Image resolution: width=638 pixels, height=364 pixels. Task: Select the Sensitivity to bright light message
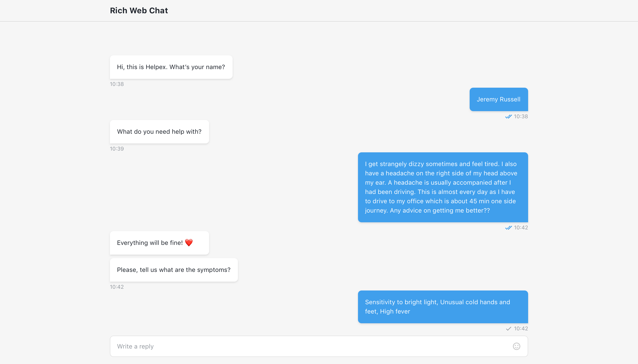[x=443, y=307]
